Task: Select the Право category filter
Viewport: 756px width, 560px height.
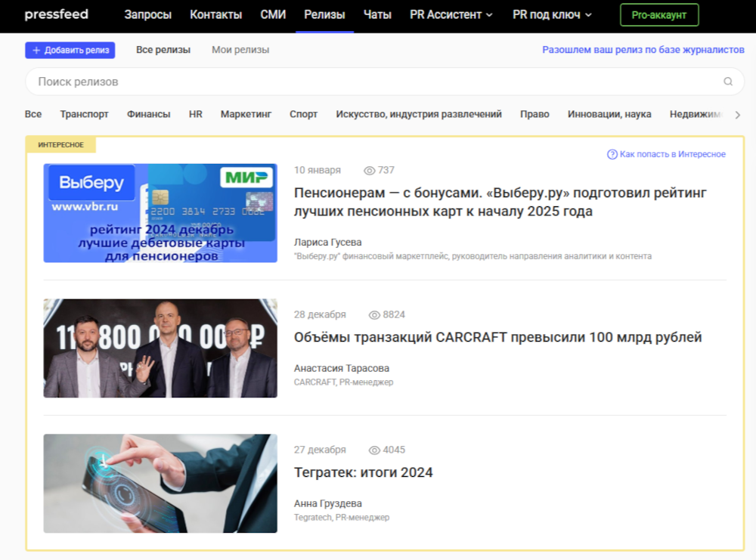Action: pyautogui.click(x=534, y=114)
